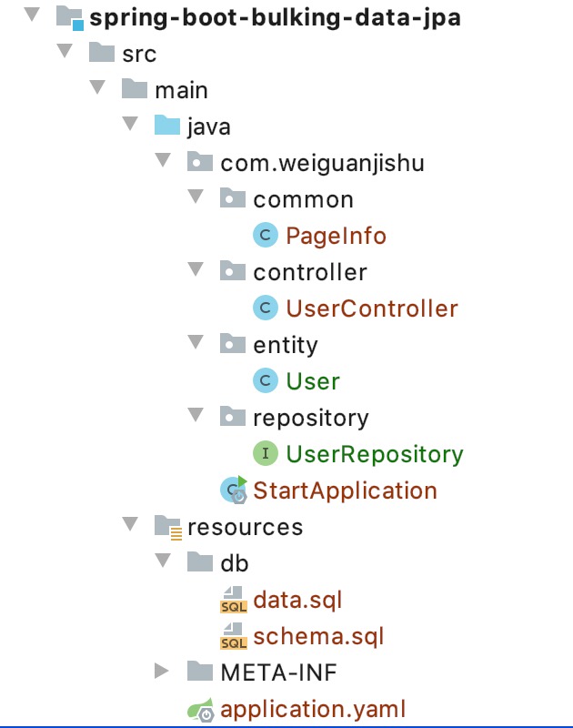
Task: Collapse the repository package arrow
Action: click(x=196, y=415)
